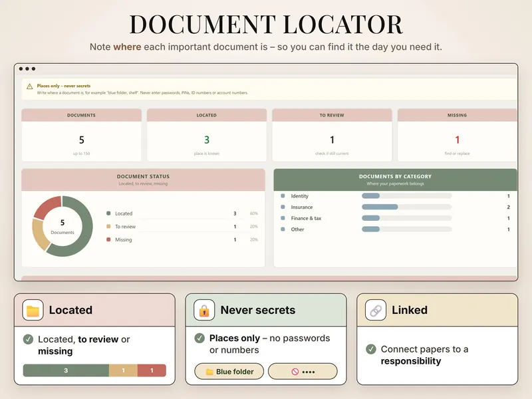Click the blue bullet next to Other
Viewport: 532px width, 399px height.
coord(283,229)
